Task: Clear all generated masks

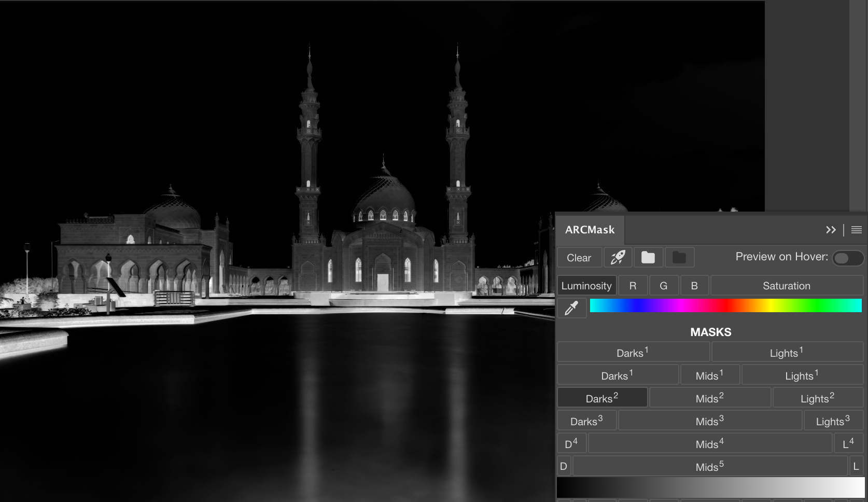Action: click(579, 257)
